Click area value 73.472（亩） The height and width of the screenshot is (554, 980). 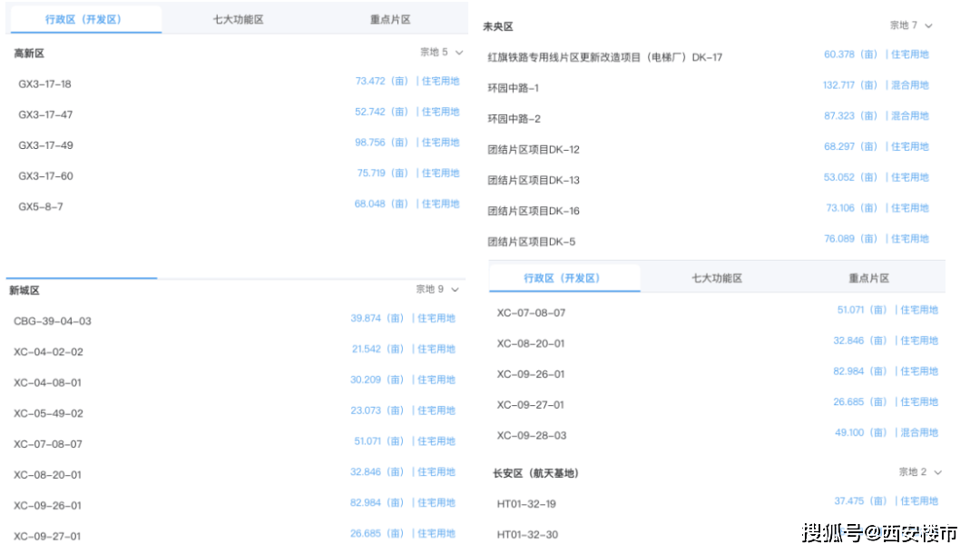pos(381,81)
